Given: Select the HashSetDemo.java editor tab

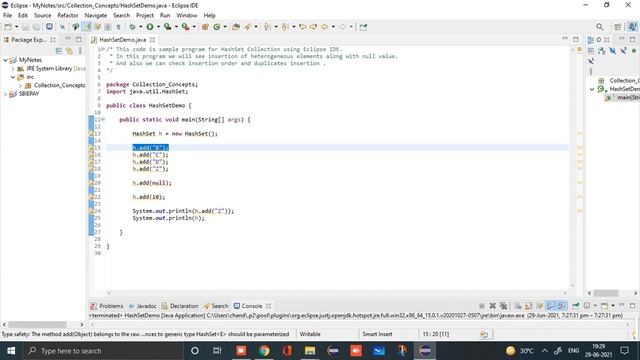Looking at the screenshot, I should (x=122, y=40).
